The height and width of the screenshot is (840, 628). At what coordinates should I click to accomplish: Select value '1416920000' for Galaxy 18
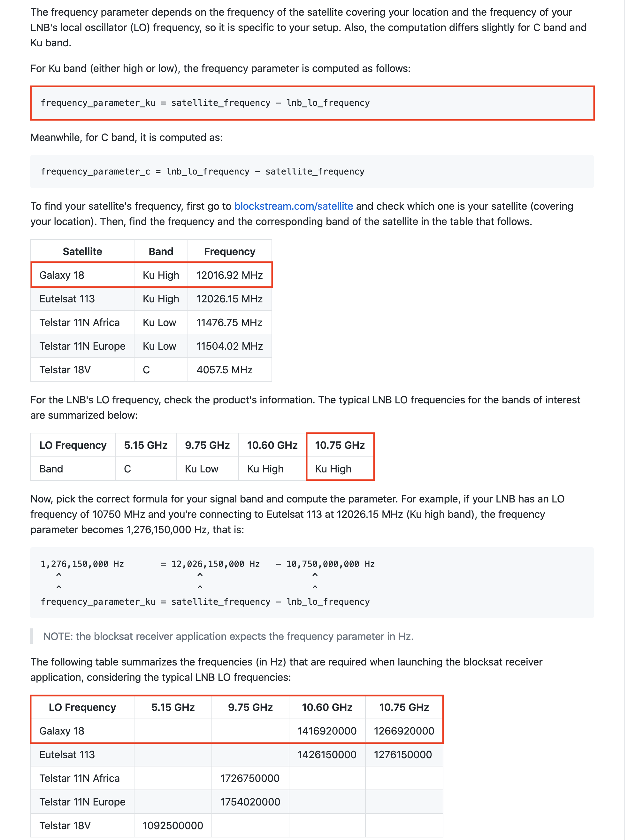[x=327, y=731]
